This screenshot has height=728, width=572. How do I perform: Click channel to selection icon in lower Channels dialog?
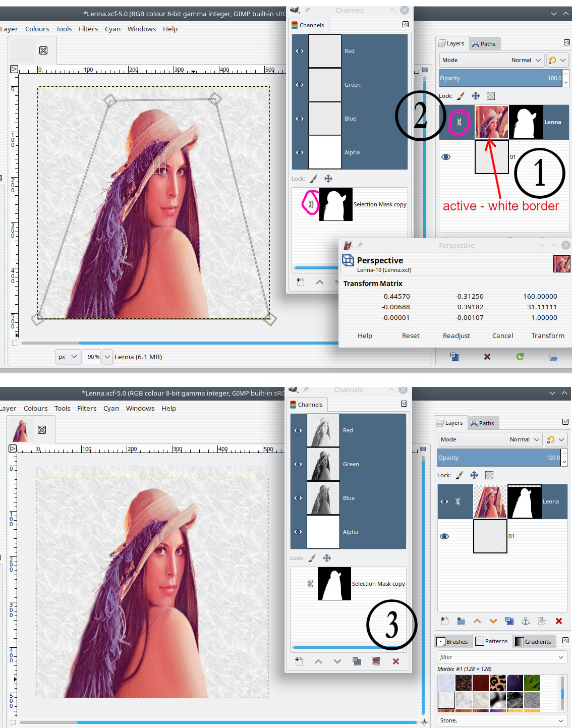point(376,661)
